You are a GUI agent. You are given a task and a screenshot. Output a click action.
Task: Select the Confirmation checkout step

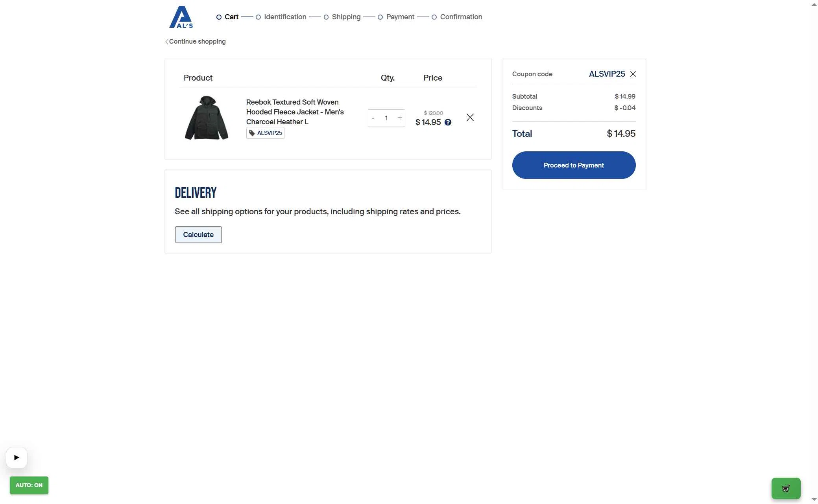[461, 17]
